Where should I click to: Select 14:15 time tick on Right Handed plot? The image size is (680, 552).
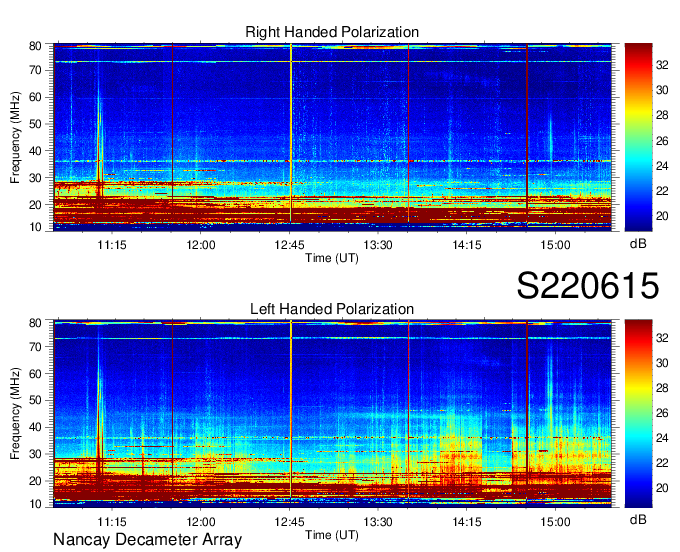point(467,245)
